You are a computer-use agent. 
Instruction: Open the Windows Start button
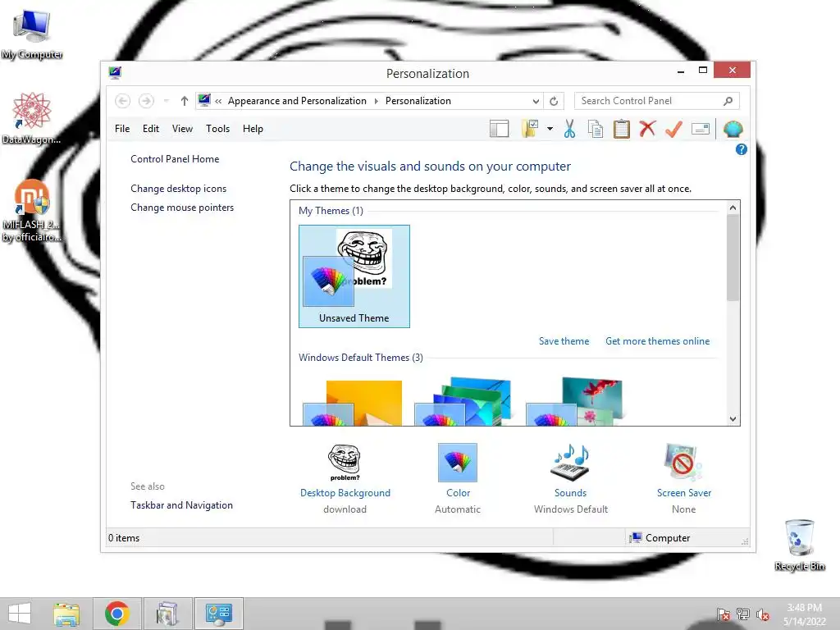[20, 614]
